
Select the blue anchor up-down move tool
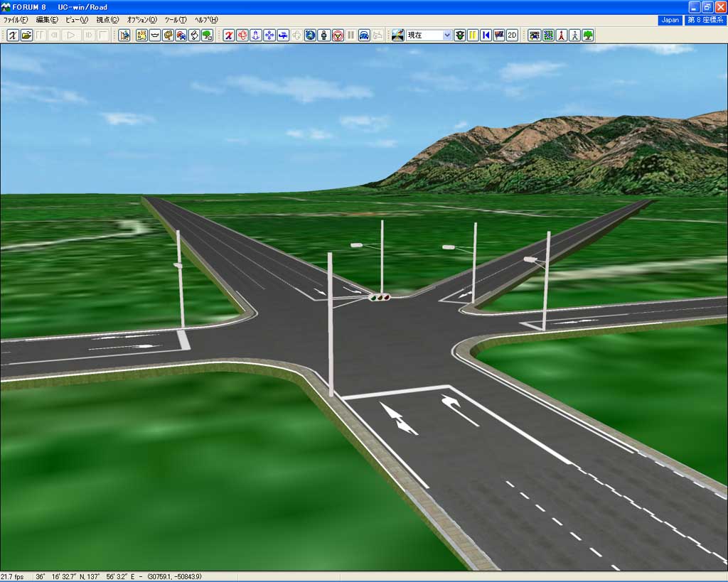click(x=255, y=36)
